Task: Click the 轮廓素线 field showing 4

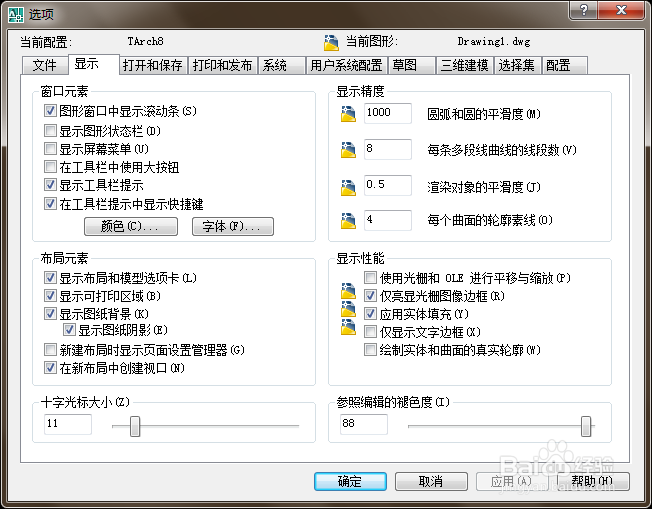Action: click(x=388, y=220)
